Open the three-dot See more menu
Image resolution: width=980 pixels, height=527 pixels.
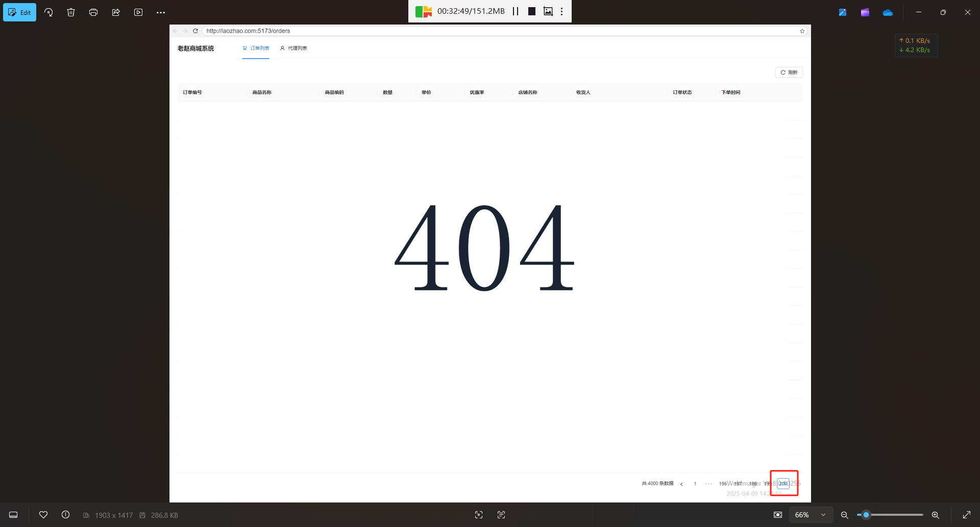161,12
